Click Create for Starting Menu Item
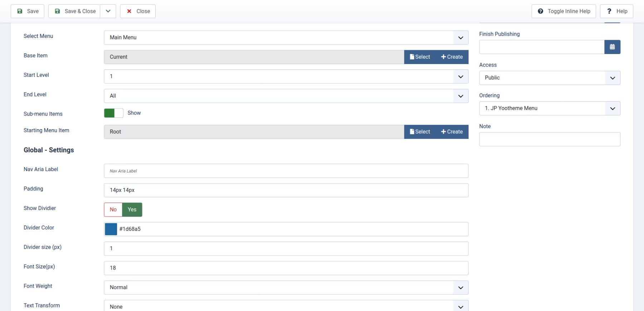The width and height of the screenshot is (644, 311). click(452, 132)
